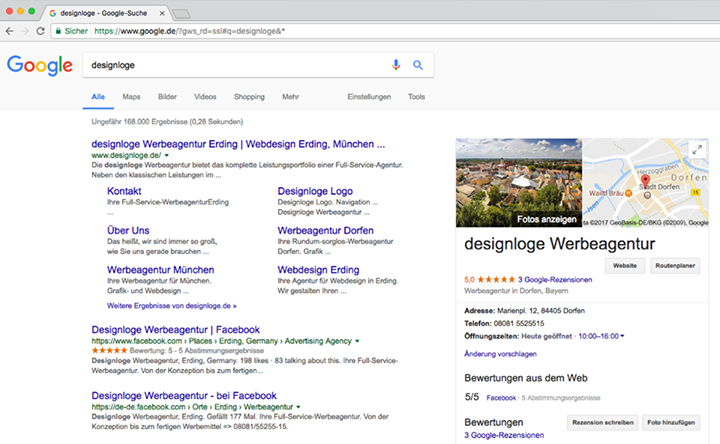Screen dimensions: 720x444
Task: Open Werbeagentur Dorfen sitelink
Action: pos(326,230)
